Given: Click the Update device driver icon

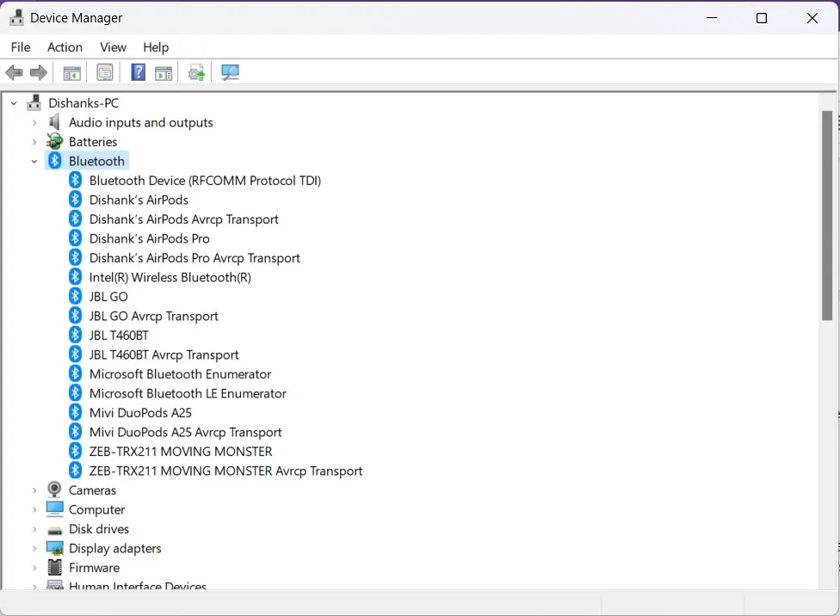Looking at the screenshot, I should point(196,72).
